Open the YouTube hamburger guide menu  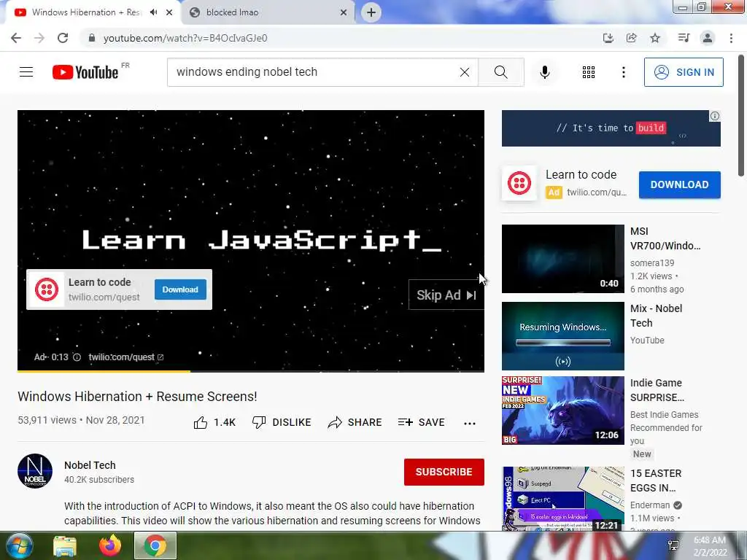pos(26,72)
